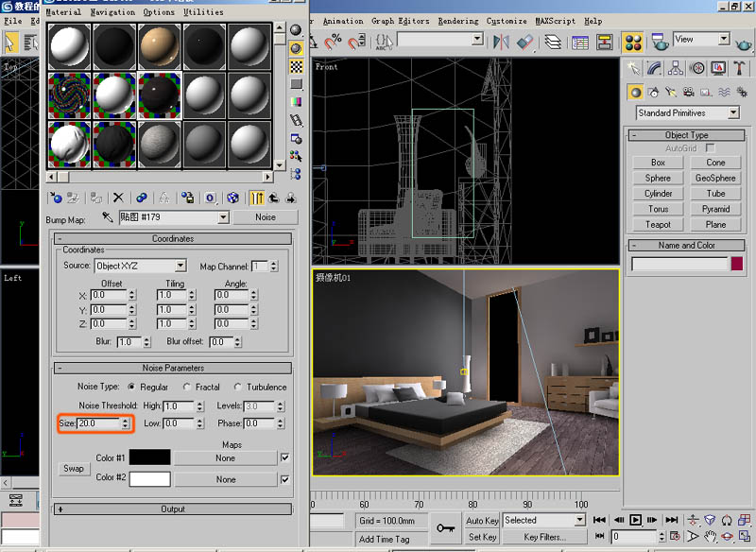Open Time Configuration
The height and width of the screenshot is (552, 756).
coord(675,536)
